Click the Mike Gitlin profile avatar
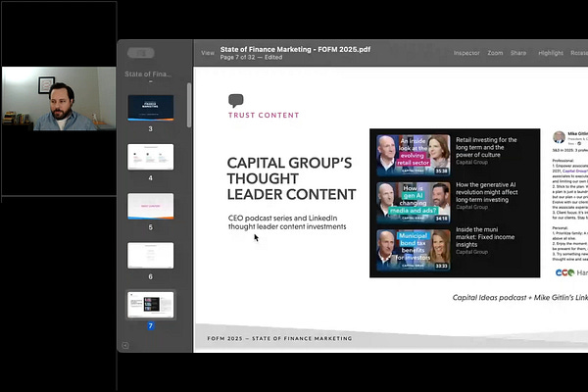The image size is (588, 392). point(559,137)
